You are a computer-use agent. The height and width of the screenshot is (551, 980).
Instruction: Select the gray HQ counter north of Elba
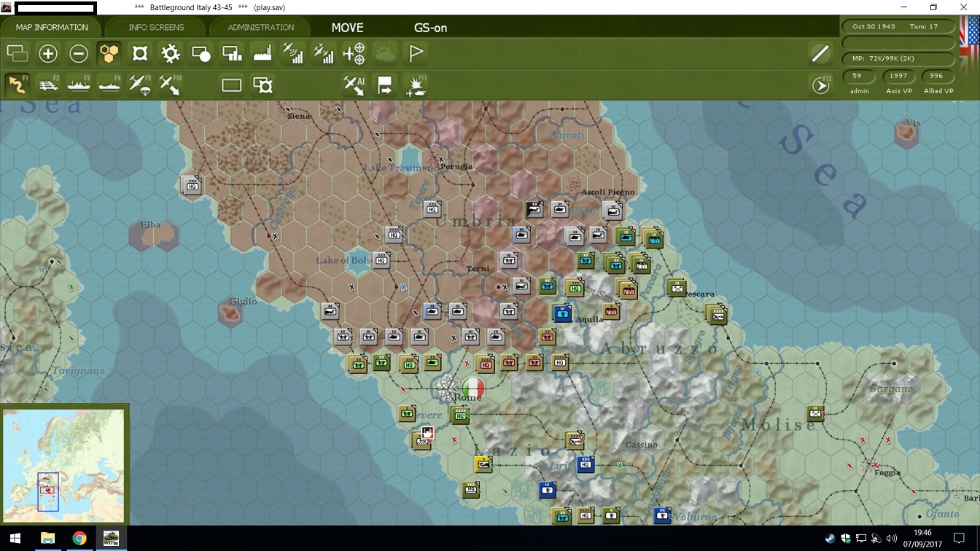pos(192,185)
